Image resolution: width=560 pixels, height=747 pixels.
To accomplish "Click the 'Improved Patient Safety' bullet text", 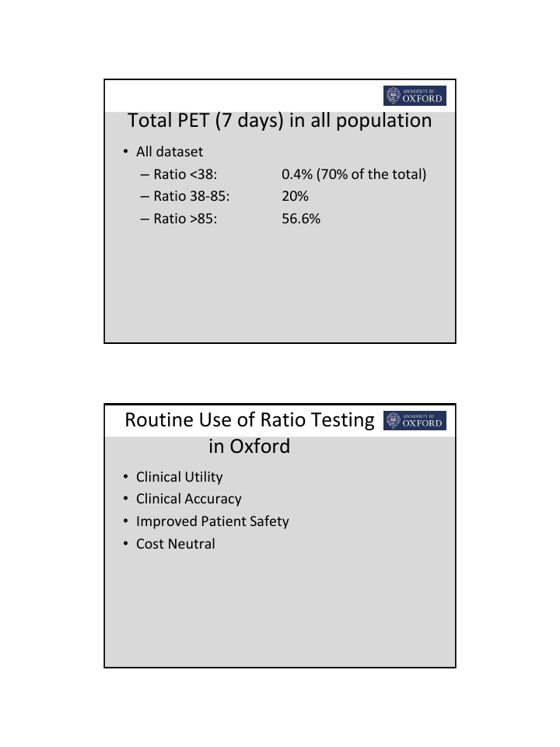I will [x=212, y=521].
